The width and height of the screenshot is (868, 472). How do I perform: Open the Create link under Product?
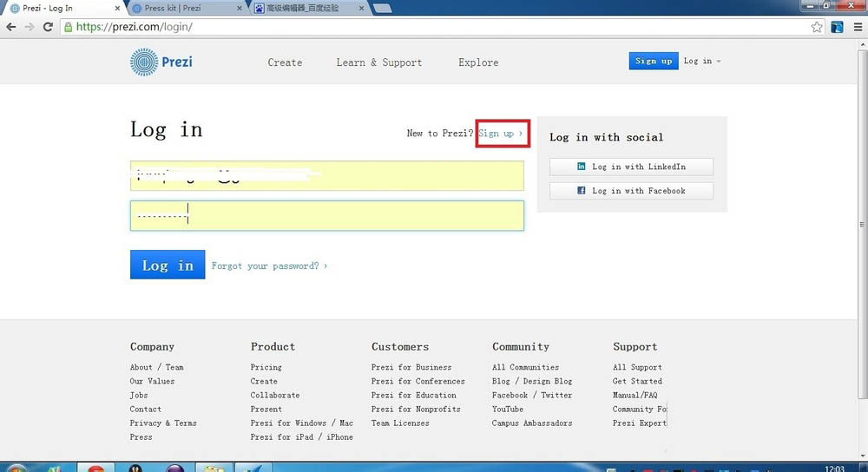coord(264,381)
